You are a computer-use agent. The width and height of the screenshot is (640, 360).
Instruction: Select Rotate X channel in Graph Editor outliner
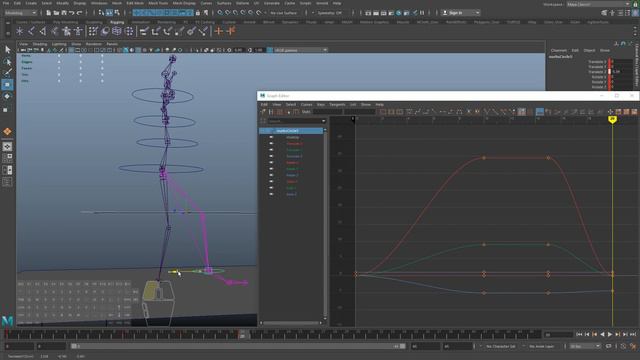coord(292,162)
